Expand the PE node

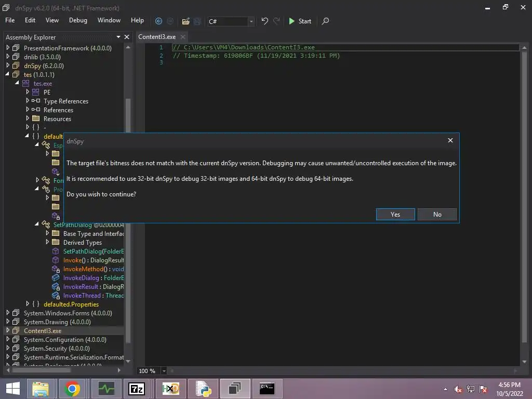click(28, 92)
